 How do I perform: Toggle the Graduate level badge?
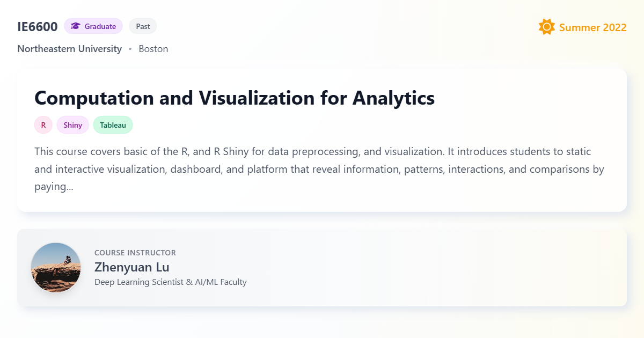(x=93, y=25)
